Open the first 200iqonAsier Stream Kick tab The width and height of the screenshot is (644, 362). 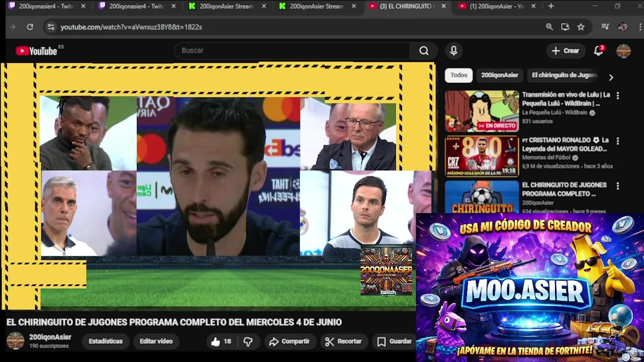(x=227, y=7)
